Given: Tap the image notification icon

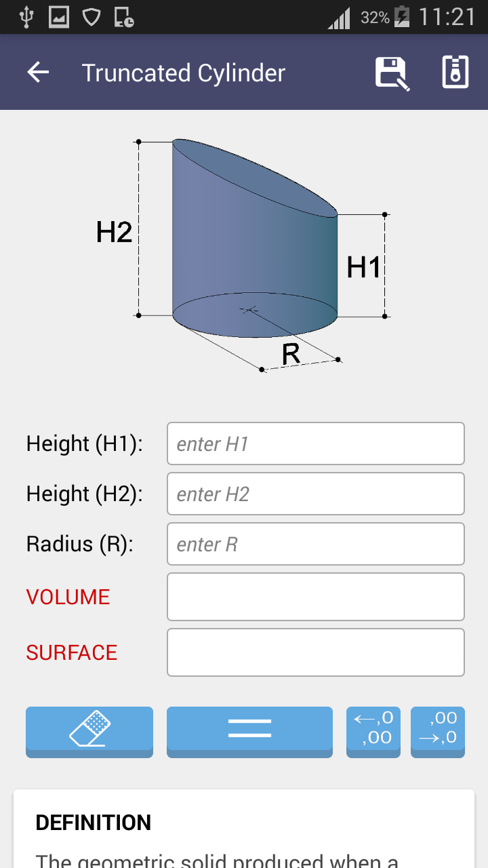Looking at the screenshot, I should (x=59, y=17).
